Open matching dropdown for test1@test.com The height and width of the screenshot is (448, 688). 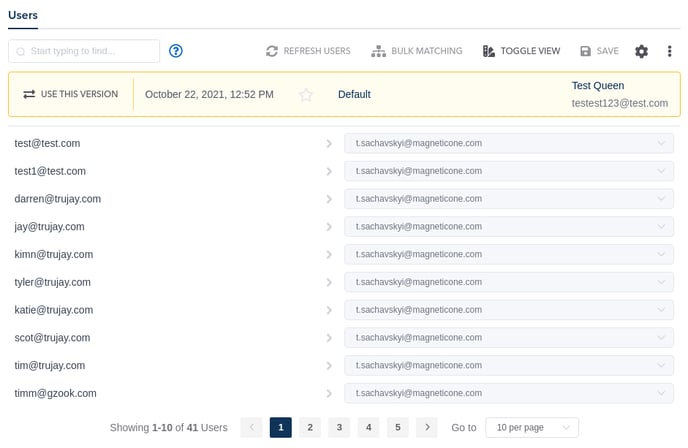[509, 171]
